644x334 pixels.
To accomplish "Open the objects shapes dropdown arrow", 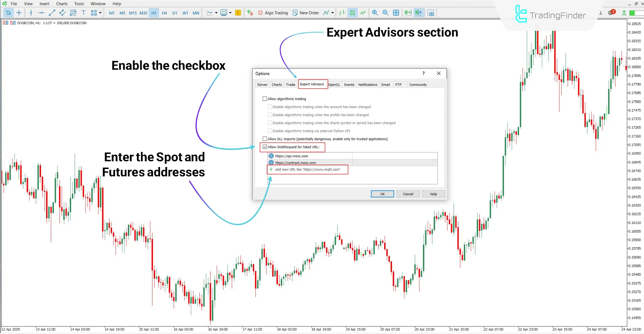I will [100, 13].
